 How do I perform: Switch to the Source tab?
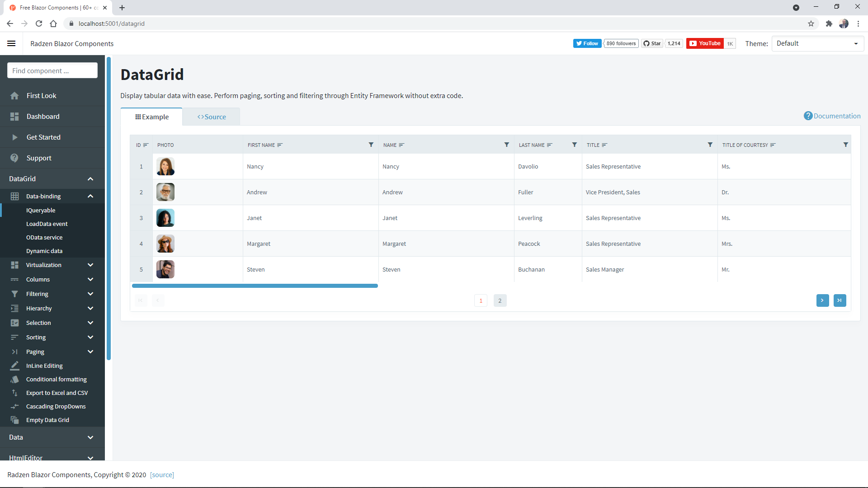211,117
